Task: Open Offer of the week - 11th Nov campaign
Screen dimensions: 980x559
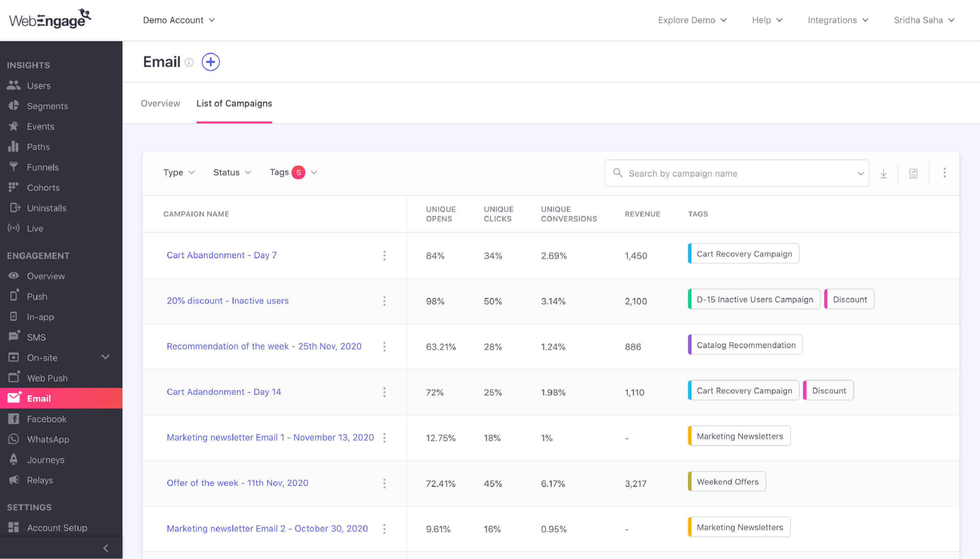Action: point(237,482)
